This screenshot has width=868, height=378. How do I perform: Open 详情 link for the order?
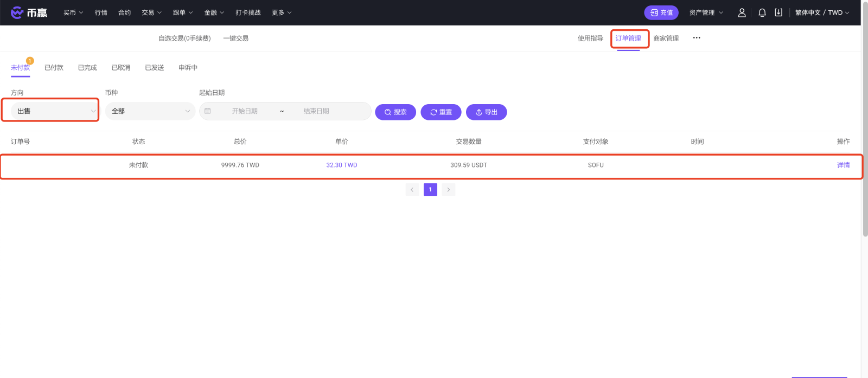(843, 165)
